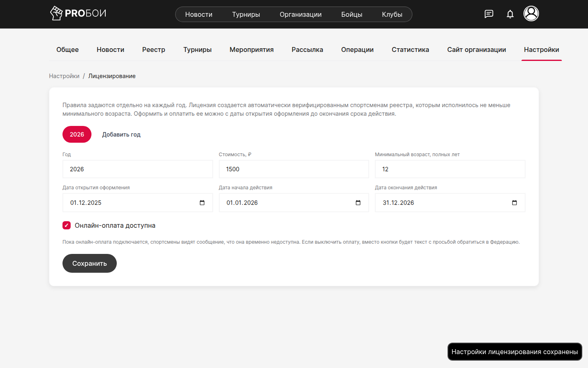Open the user profile avatar
588x368 pixels.
(x=531, y=13)
